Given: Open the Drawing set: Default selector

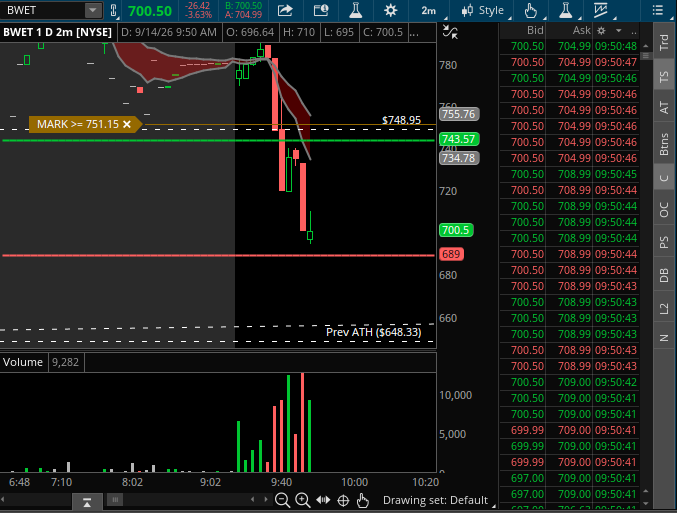Looking at the screenshot, I should tap(436, 500).
